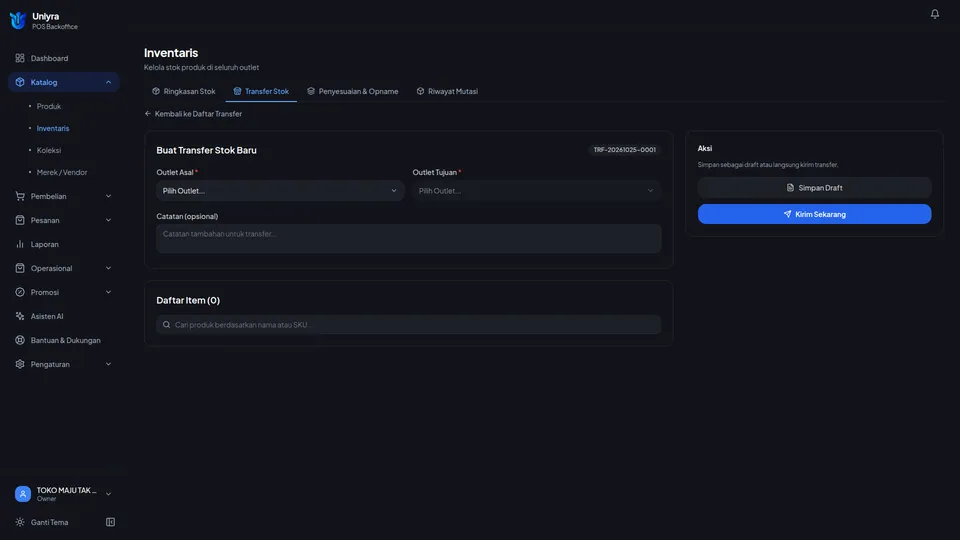Image resolution: width=960 pixels, height=540 pixels.
Task: Click the Promosi discount icon
Action: (x=20, y=292)
